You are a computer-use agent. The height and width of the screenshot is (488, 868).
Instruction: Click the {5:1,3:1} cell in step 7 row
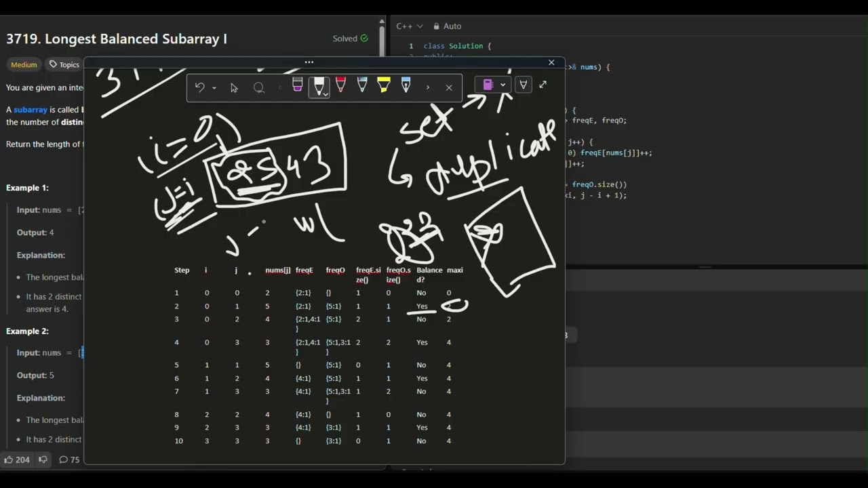(x=338, y=396)
